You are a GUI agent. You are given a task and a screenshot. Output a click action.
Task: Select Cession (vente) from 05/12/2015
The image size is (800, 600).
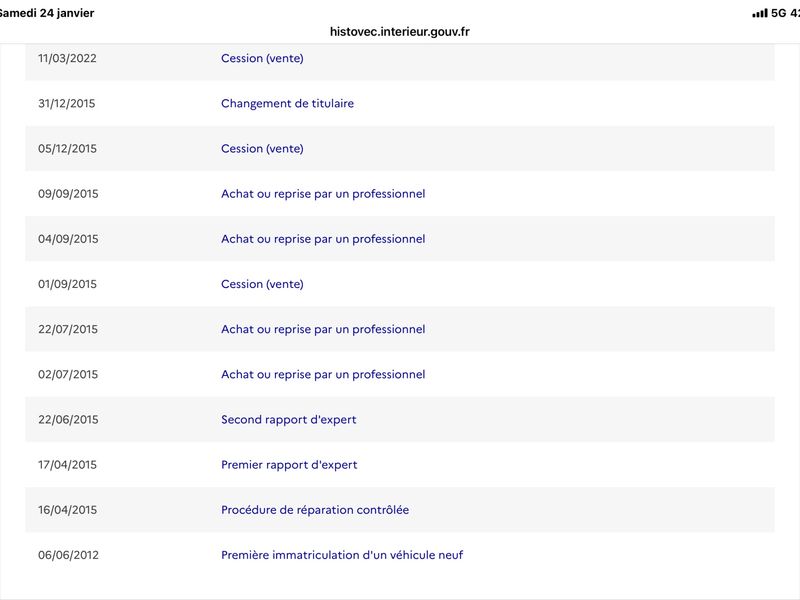262,149
